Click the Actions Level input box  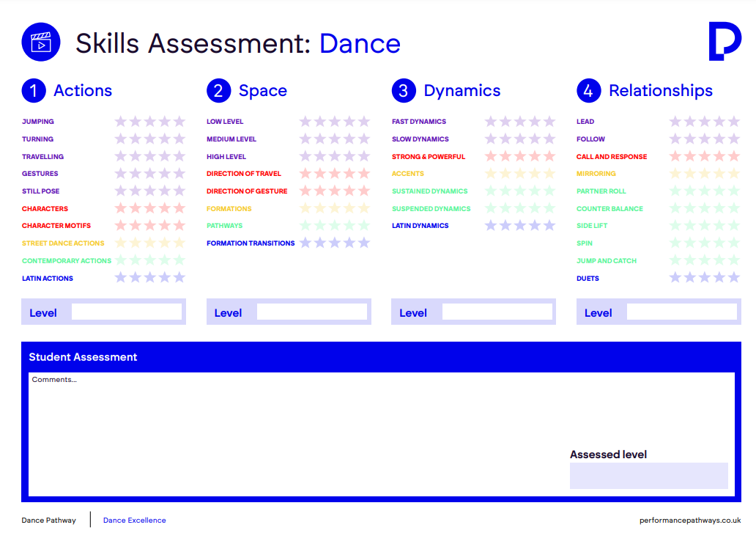click(x=127, y=312)
